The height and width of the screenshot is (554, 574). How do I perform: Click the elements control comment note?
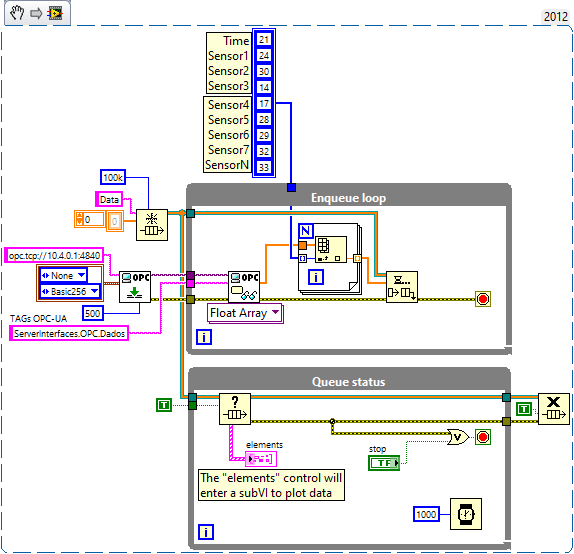pos(271,485)
